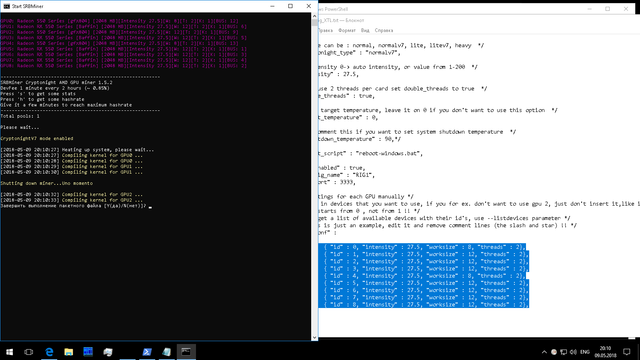Minimize the background PowerShell window
Viewport: 640px width, 360px height.
click(x=589, y=9)
